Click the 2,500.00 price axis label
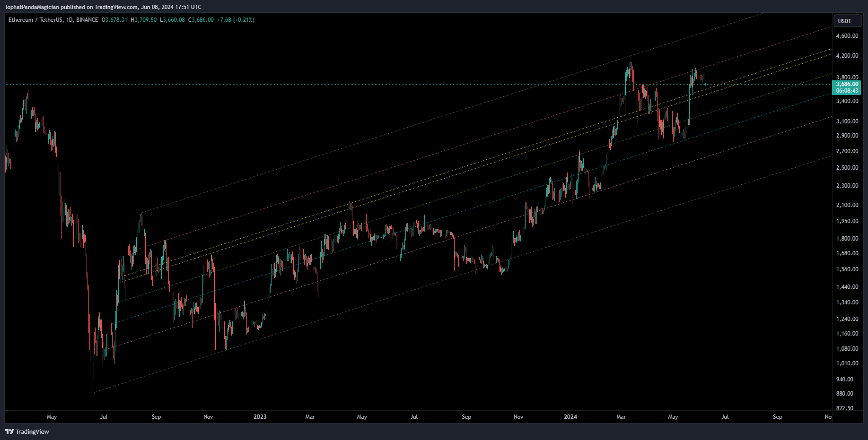Image resolution: width=868 pixels, height=440 pixels. coord(847,168)
